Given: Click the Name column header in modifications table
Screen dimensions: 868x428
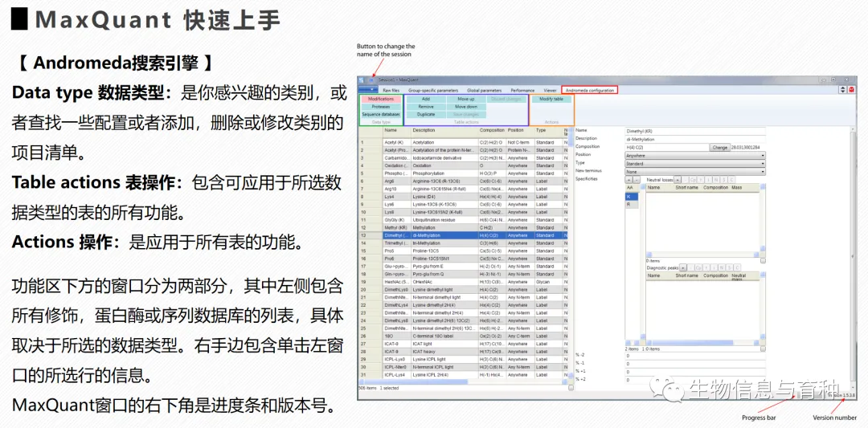Looking at the screenshot, I should point(397,131).
